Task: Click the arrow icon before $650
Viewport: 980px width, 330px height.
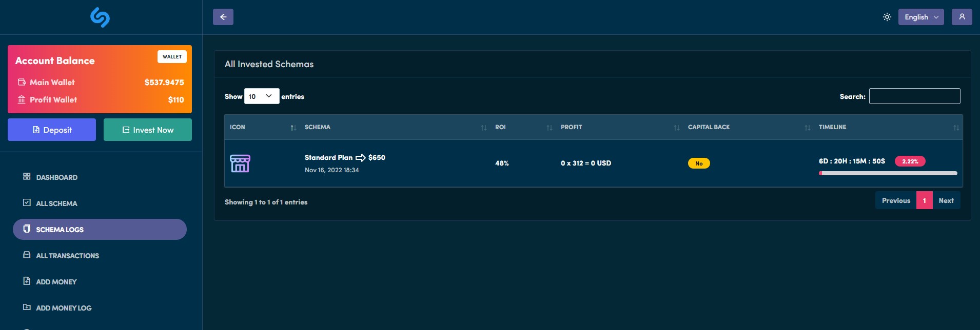Action: point(360,157)
